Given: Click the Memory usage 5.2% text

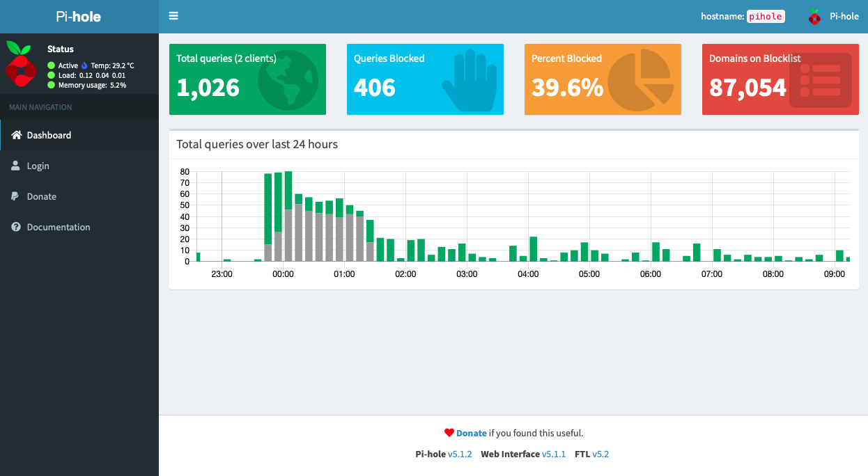Looking at the screenshot, I should [93, 85].
